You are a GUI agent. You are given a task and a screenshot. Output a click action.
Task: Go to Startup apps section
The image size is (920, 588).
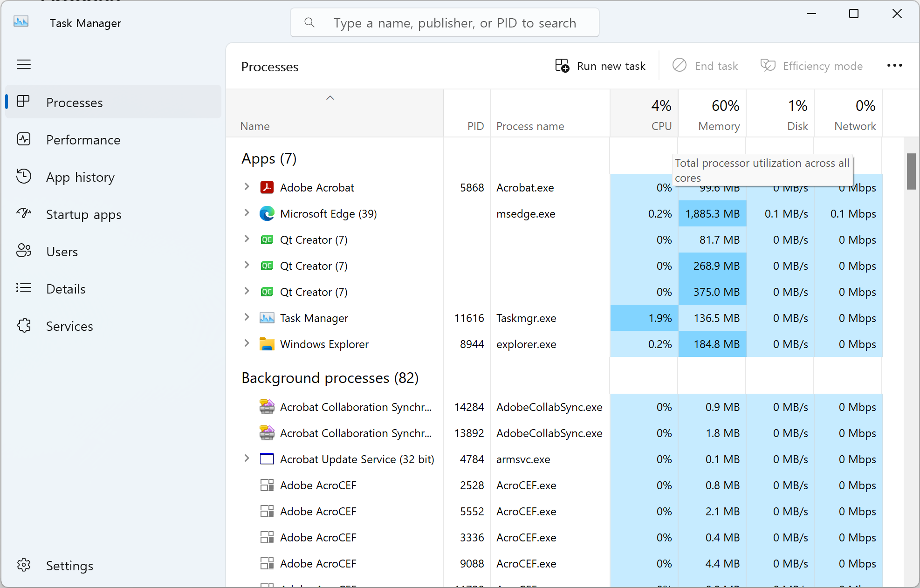[83, 214]
